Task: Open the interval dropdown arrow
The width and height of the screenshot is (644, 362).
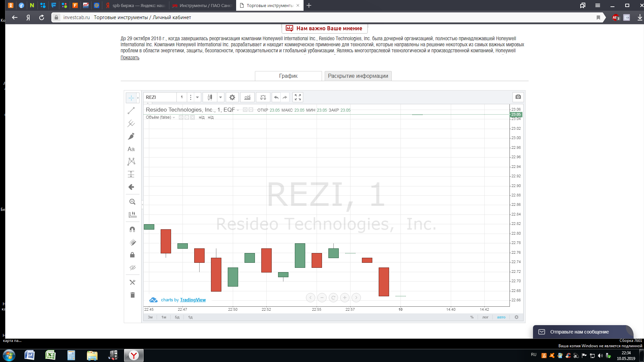Action: (197, 97)
